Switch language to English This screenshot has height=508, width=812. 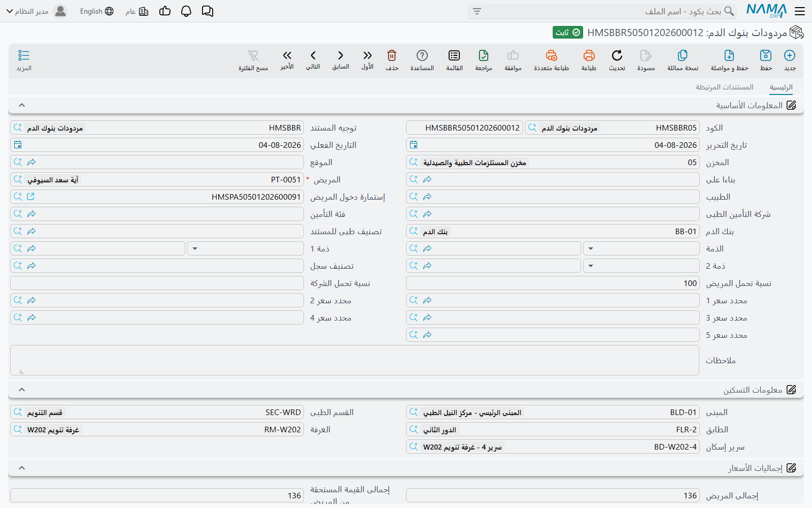point(96,11)
